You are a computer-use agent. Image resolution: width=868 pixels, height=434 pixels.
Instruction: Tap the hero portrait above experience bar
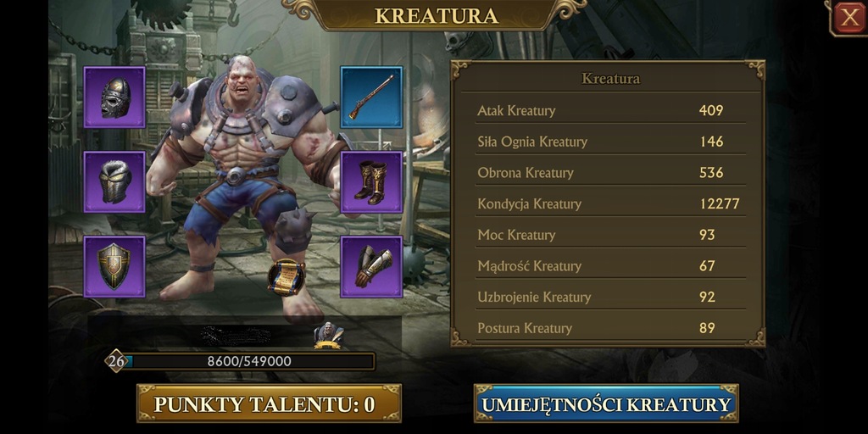point(328,335)
